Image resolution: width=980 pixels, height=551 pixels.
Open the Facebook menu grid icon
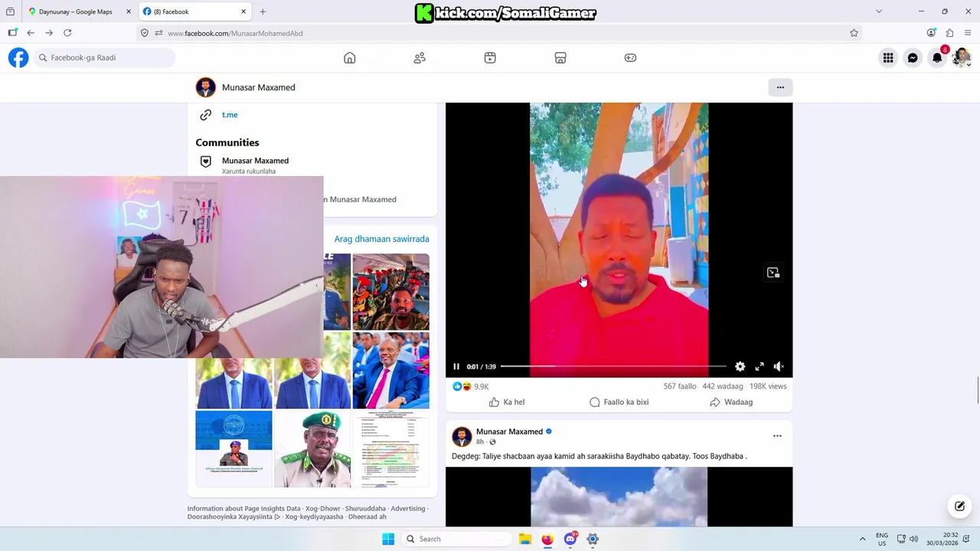click(x=888, y=57)
